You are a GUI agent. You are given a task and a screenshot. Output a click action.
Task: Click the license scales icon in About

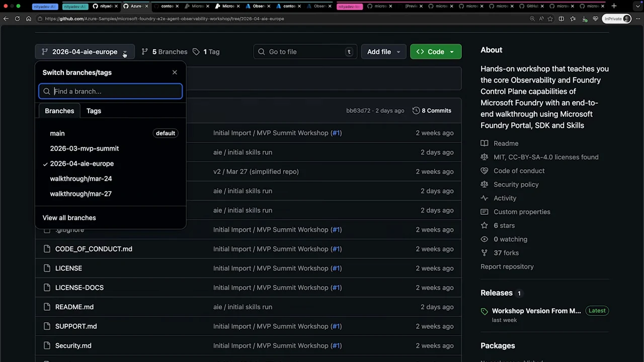[485, 157]
